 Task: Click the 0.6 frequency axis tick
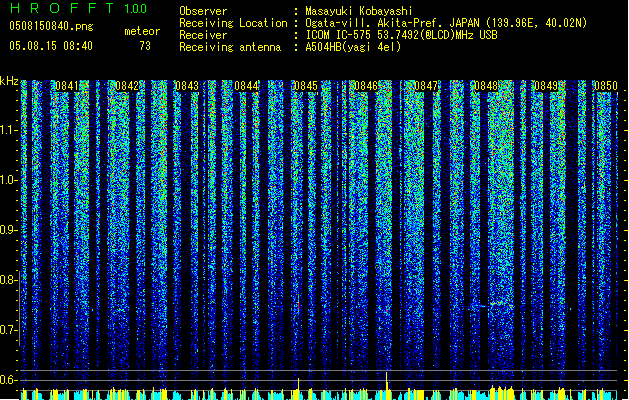(x=9, y=380)
